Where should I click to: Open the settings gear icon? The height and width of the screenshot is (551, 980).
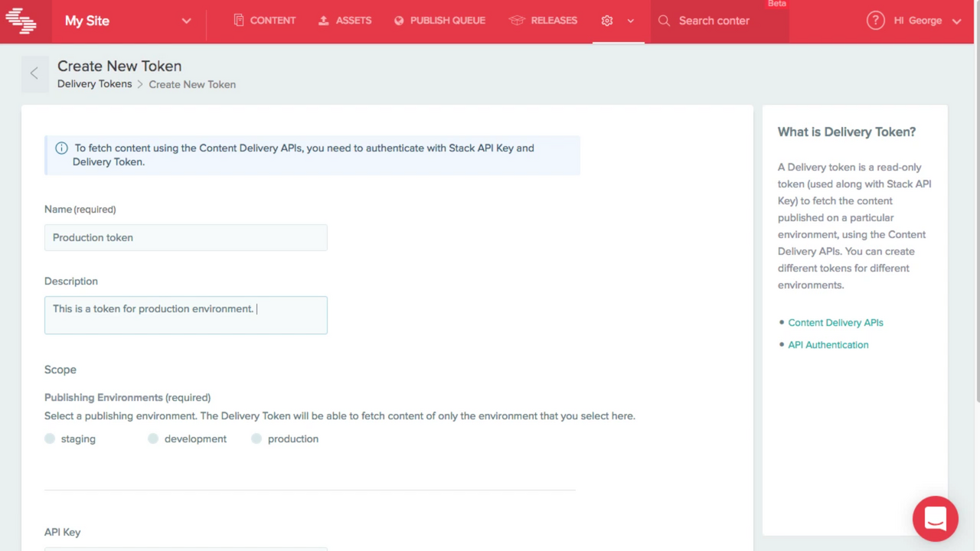(607, 21)
